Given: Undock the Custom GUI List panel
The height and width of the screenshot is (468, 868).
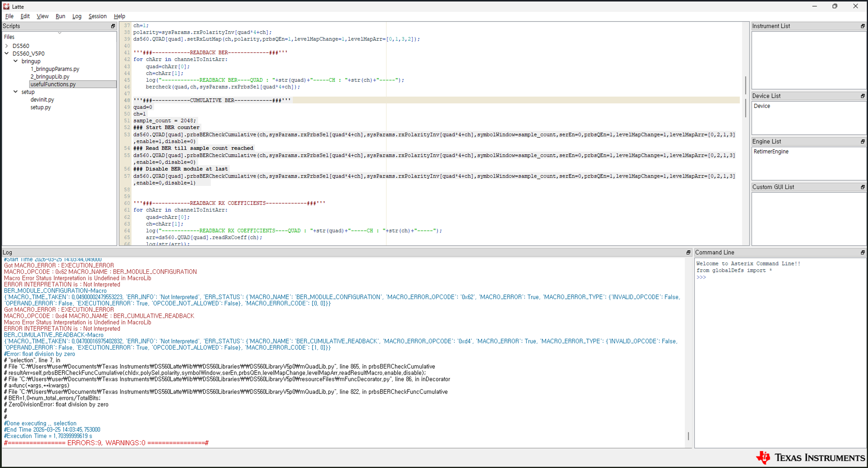Looking at the screenshot, I should pos(863,187).
